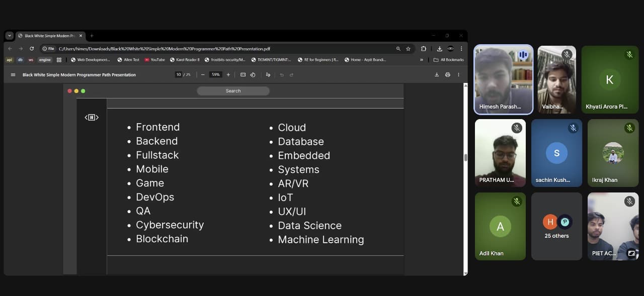Open frostbits-security bookmark
Viewport: 644px width, 296px height.
225,60
